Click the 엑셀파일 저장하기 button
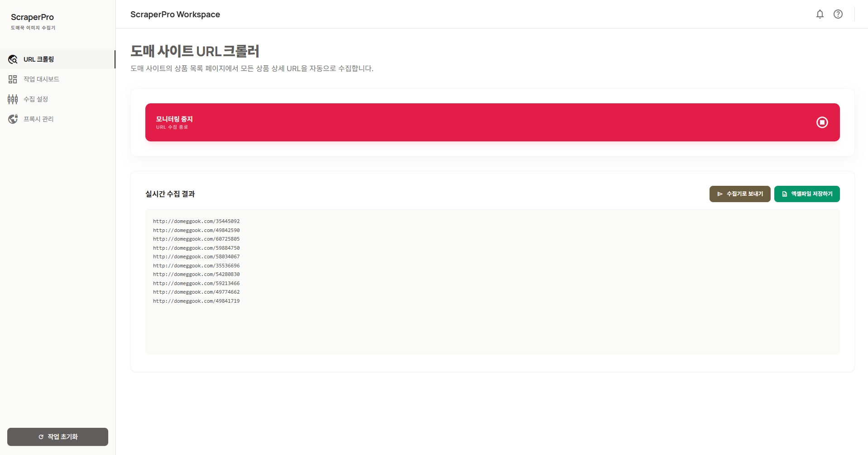This screenshot has width=868, height=455. click(x=806, y=194)
